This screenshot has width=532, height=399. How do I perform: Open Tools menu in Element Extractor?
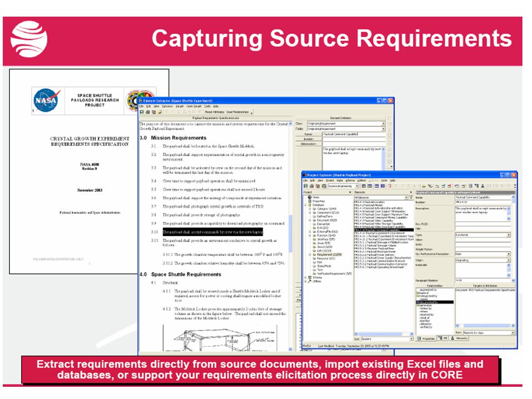(x=207, y=106)
